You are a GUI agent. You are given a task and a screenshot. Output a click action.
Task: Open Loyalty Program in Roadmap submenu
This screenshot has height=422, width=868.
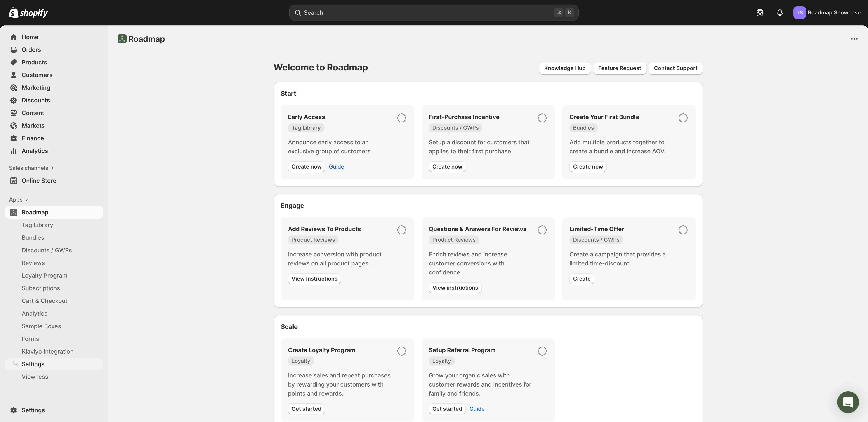(44, 275)
